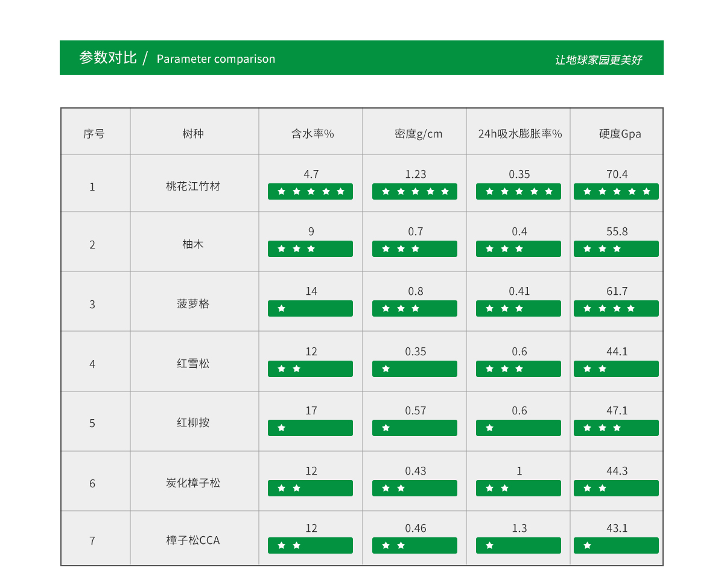The height and width of the screenshot is (588, 724).
Task: Click the value 61.7 for 菠萝格 hardness
Action: [616, 291]
